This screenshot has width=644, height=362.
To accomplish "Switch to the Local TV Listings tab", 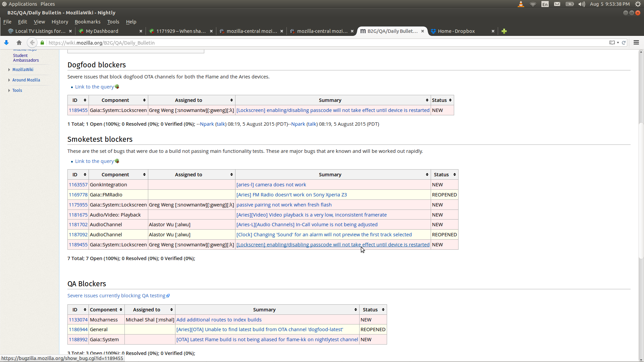I will coord(40,31).
